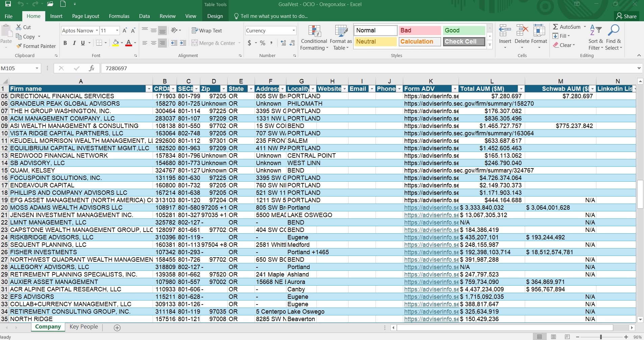Switch to Page Break Preview in status bar
Screen dimensions: 644x340
[567, 337]
